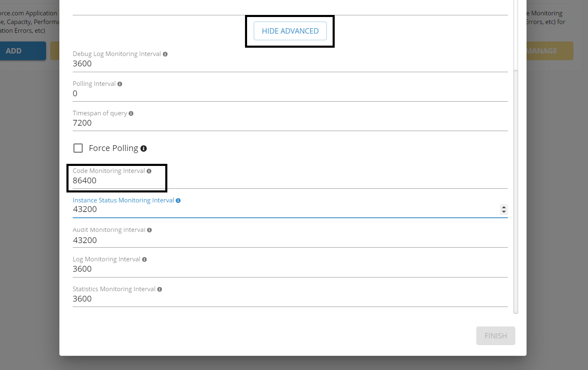Image resolution: width=588 pixels, height=370 pixels.
Task: Open the Audit Monitoring Interval info tooltip
Action: coord(149,229)
